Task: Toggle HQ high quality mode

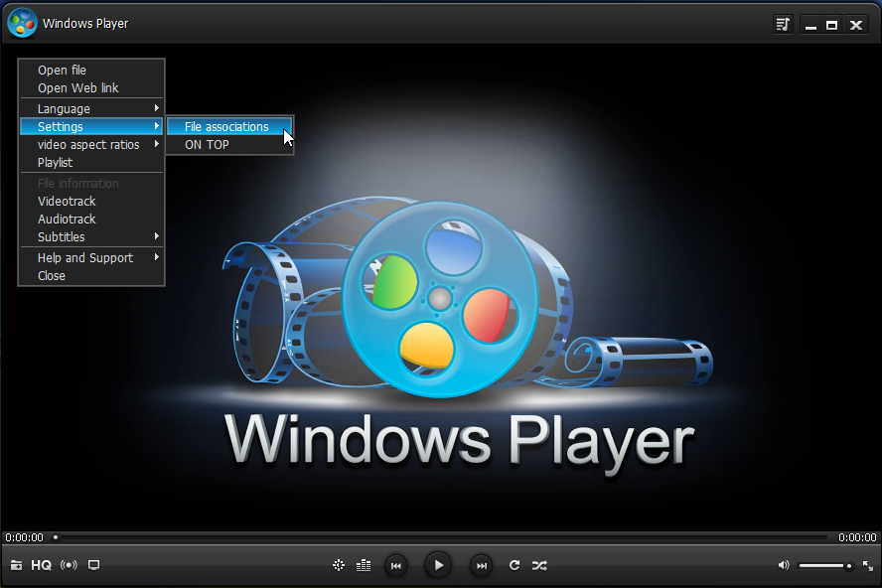Action: (x=41, y=565)
